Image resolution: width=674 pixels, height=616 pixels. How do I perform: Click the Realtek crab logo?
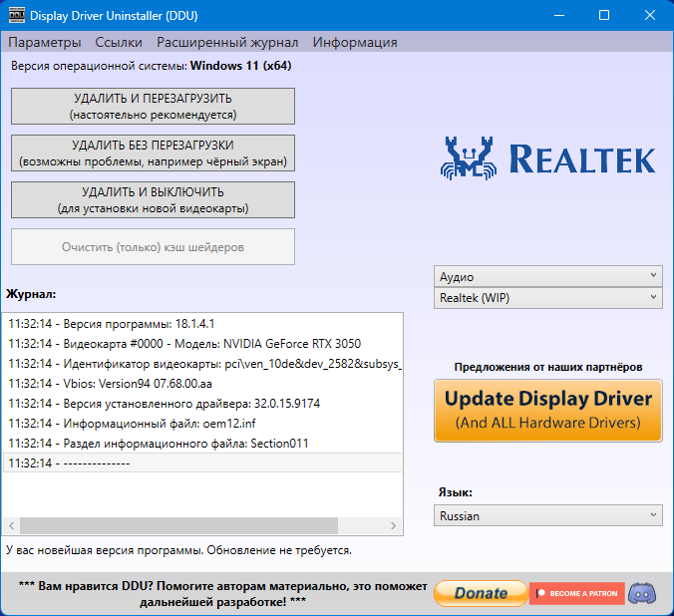(x=469, y=157)
